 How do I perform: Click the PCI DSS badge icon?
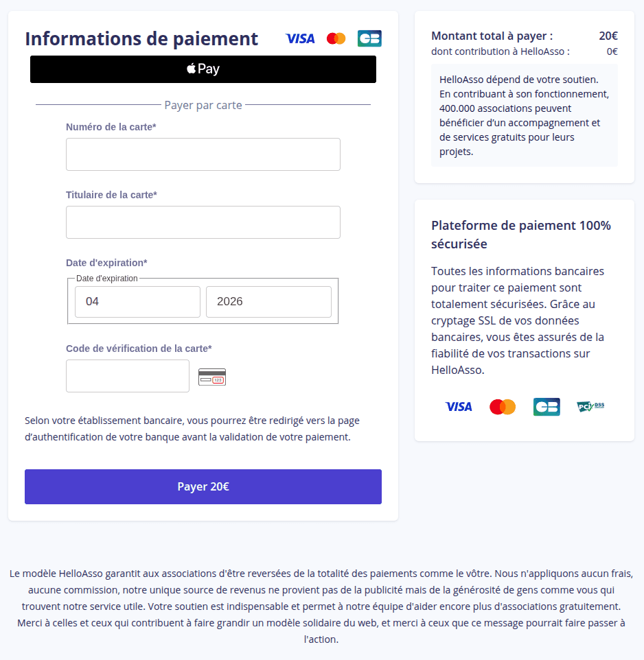590,406
